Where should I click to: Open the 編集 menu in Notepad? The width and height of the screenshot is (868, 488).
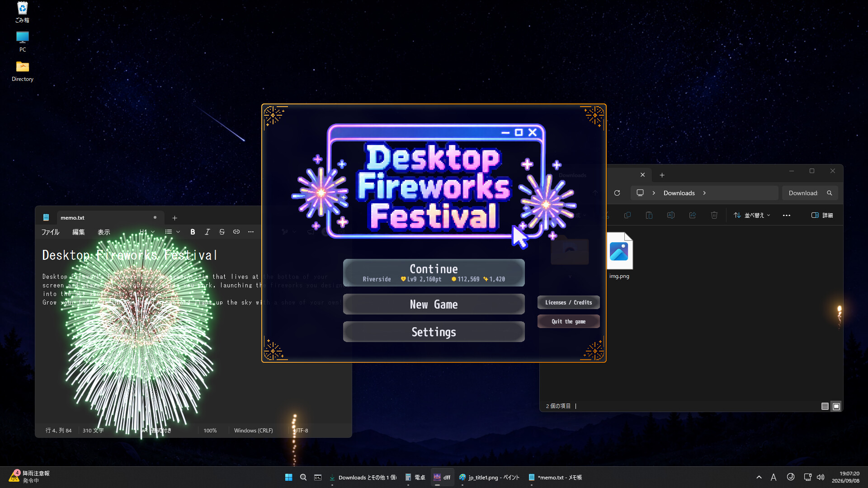coord(78,232)
